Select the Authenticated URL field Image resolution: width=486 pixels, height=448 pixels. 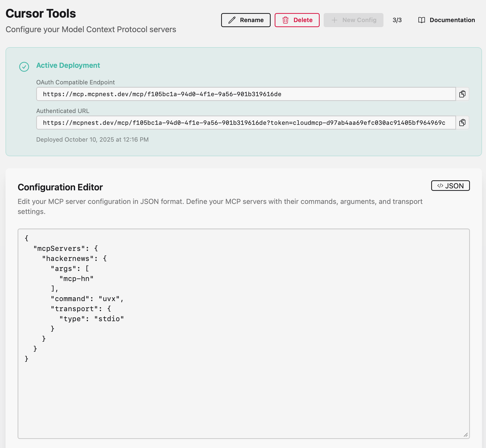(226, 123)
